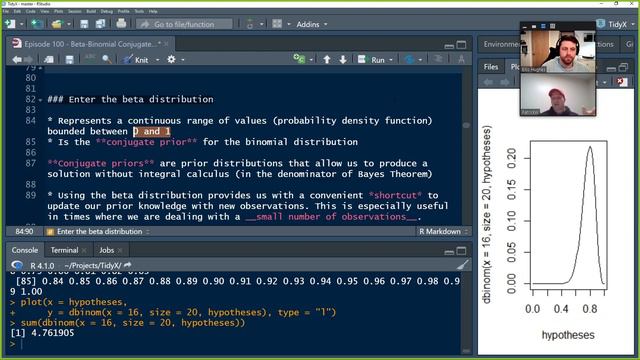Create a new project with toolbar icon
The width and height of the screenshot is (640, 360).
pos(38,24)
